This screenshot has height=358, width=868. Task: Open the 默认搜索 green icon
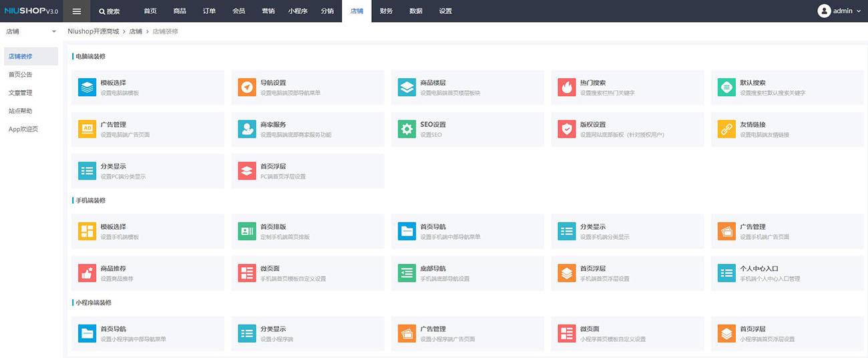tap(726, 87)
